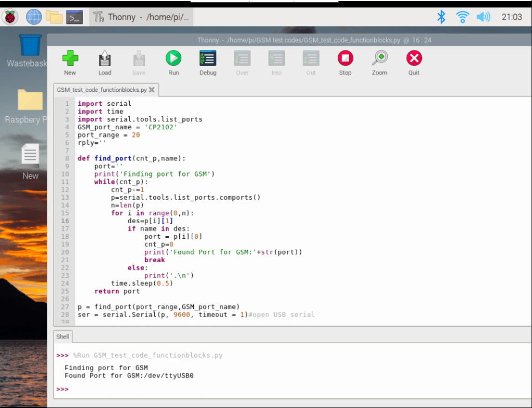Click the 'def find_port(cnt_p,name):' line

[131, 158]
